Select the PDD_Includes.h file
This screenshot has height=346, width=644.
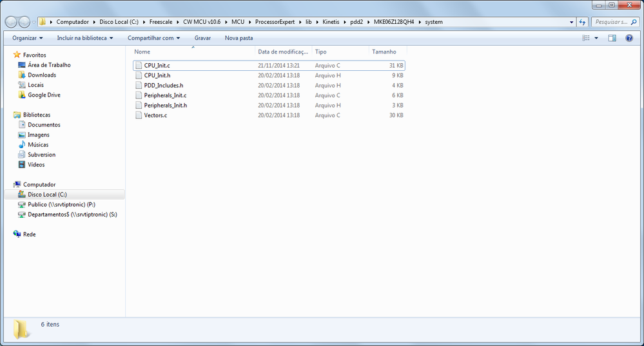coord(269,85)
